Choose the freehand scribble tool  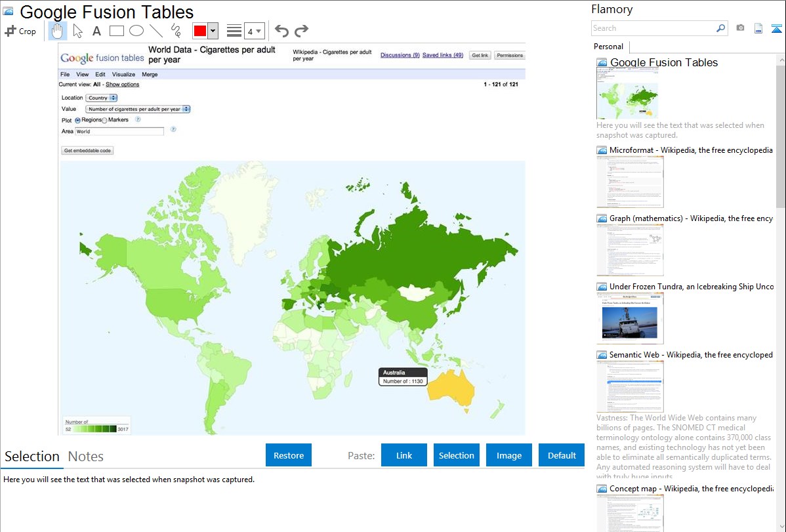click(175, 31)
